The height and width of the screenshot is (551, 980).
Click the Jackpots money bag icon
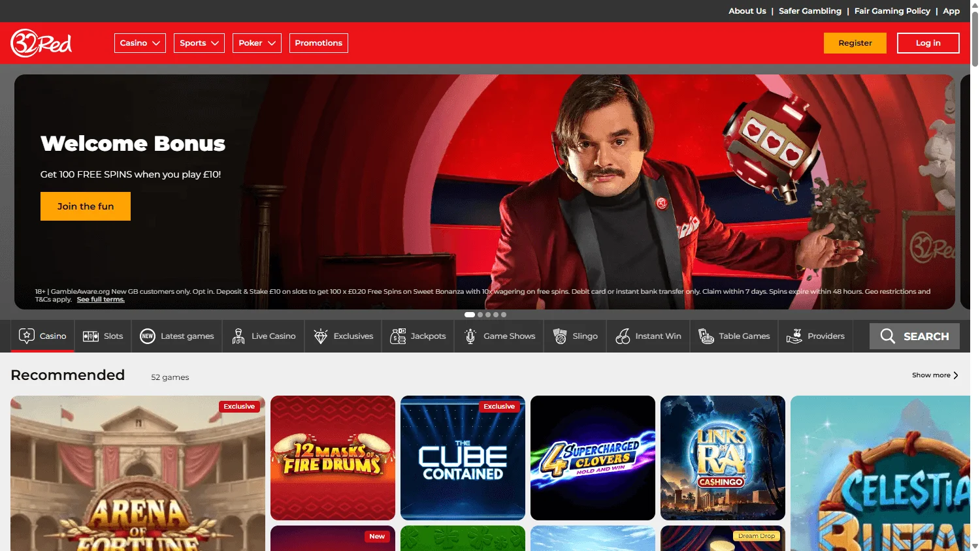pyautogui.click(x=398, y=336)
